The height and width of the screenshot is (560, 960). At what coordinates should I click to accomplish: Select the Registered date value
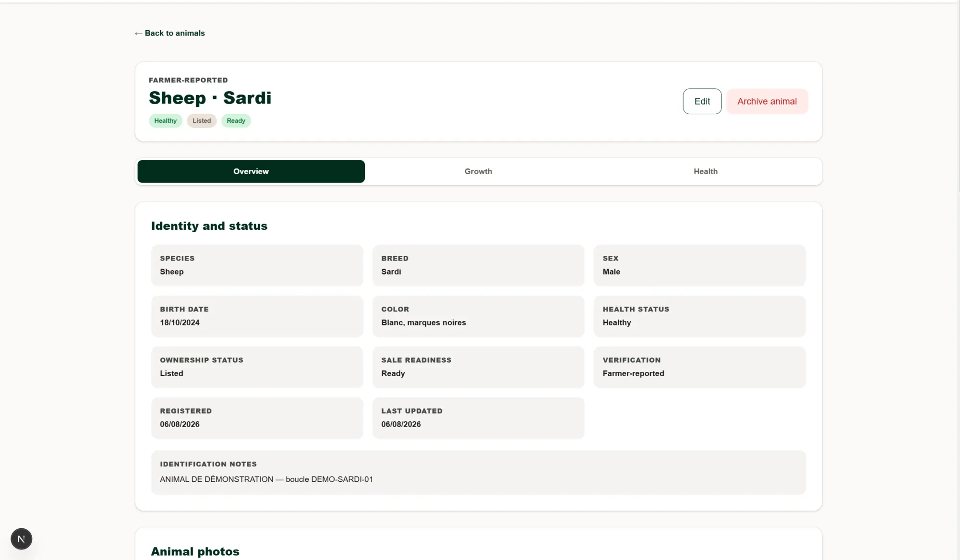click(x=180, y=424)
